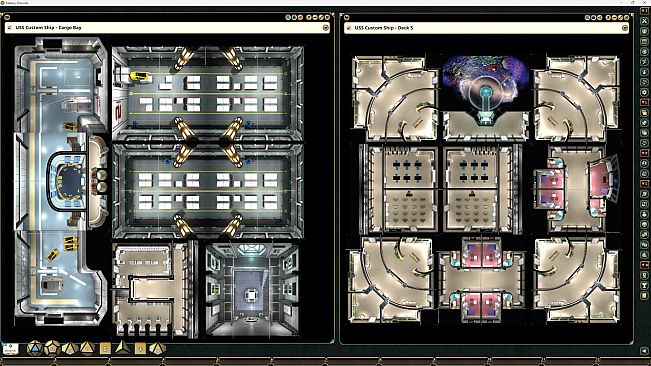Click the Cargo Bay map image

click(160, 187)
